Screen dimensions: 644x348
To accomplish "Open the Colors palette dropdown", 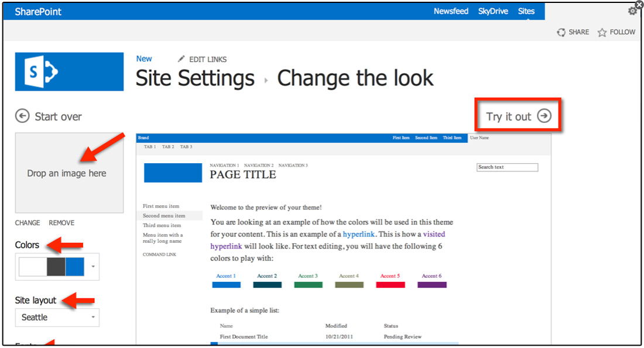I will 93,267.
